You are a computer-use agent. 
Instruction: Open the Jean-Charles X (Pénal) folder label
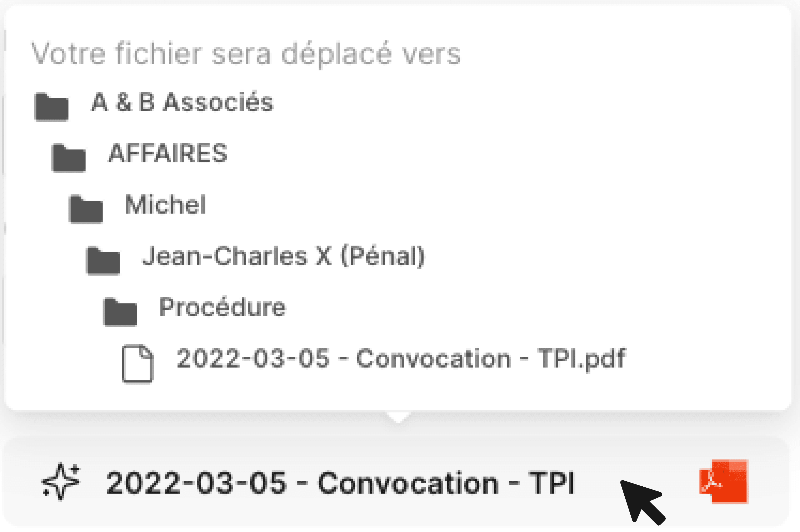[283, 256]
